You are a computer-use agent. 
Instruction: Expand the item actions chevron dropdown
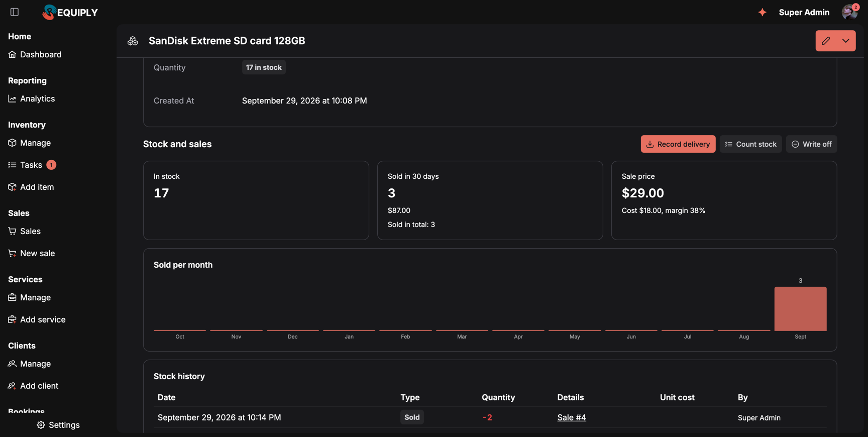pyautogui.click(x=846, y=41)
